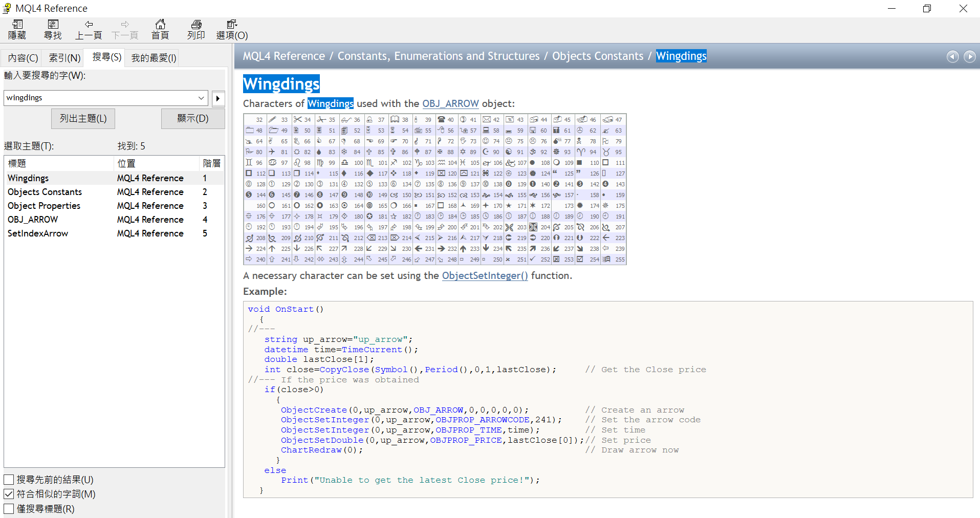Click the forward 下一頁 toolbar button

point(125,30)
